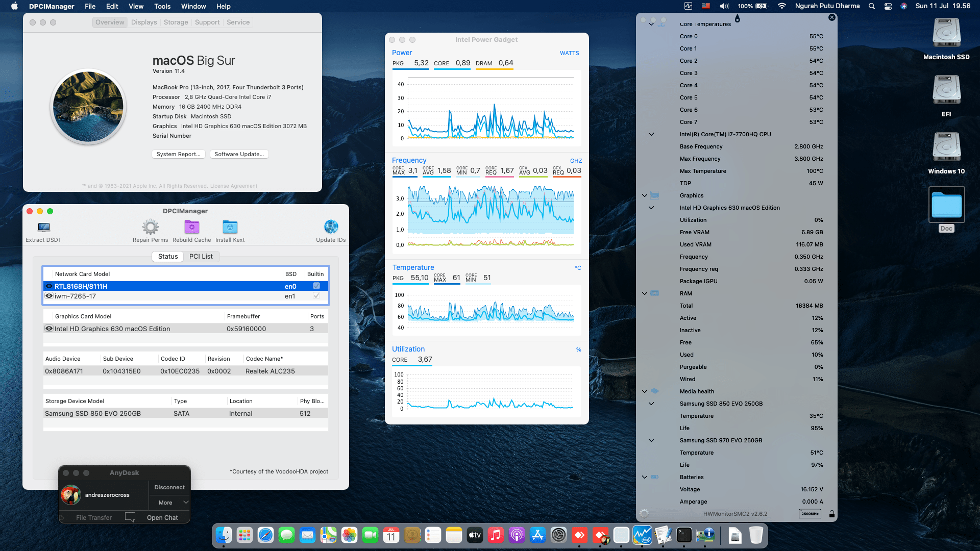This screenshot has width=980, height=551.
Task: Click File Transfer in AnyDesk window
Action: point(94,517)
